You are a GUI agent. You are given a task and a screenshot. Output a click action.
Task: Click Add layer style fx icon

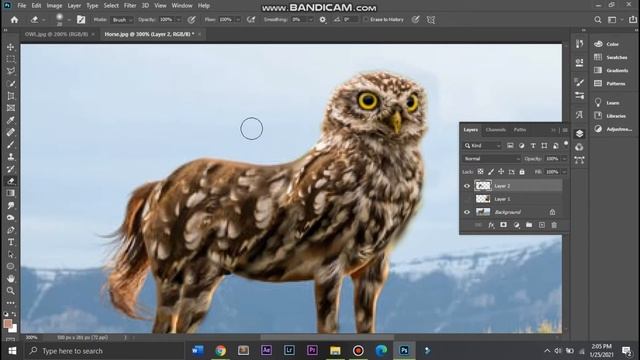(x=491, y=225)
